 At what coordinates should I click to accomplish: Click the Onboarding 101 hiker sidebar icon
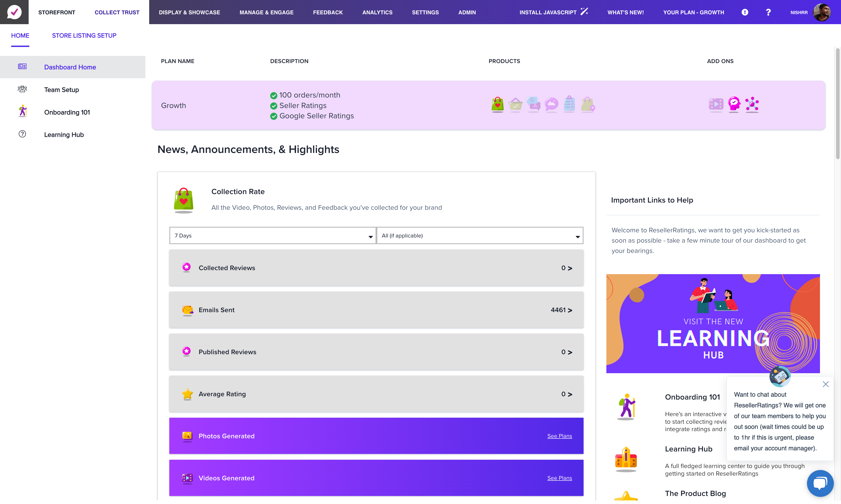(x=22, y=111)
